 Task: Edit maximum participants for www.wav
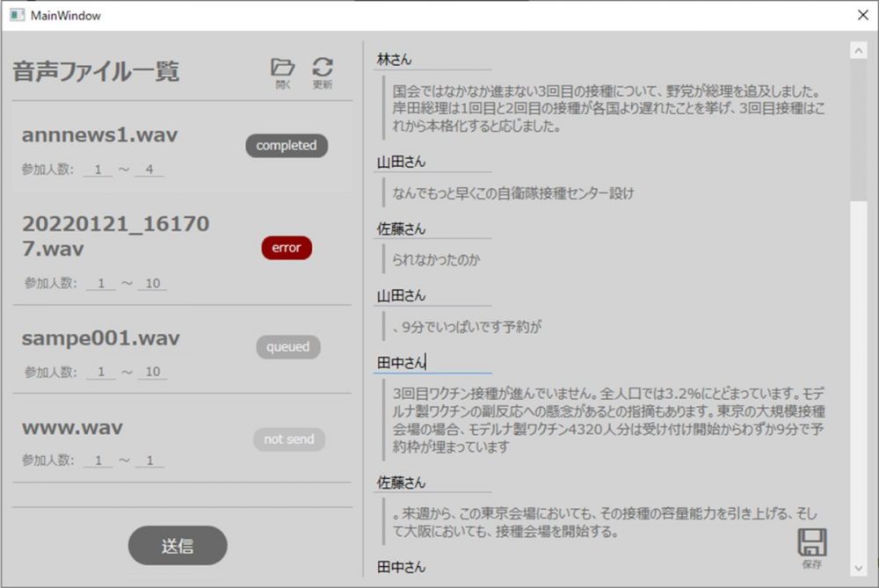[149, 461]
